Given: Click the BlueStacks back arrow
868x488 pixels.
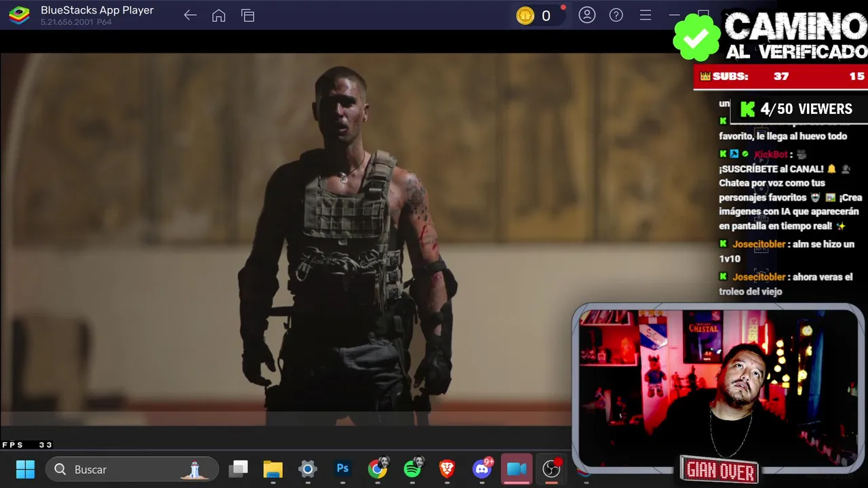Looking at the screenshot, I should pos(190,16).
